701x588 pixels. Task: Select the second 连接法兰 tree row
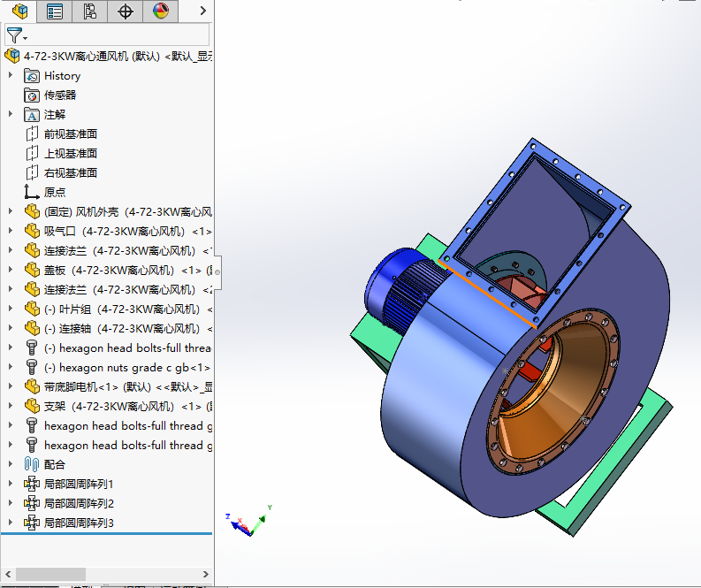click(118, 290)
